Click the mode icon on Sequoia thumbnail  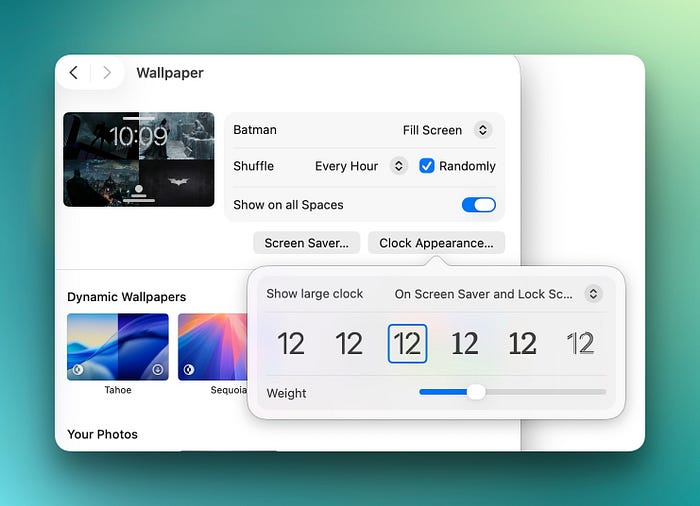(x=189, y=369)
